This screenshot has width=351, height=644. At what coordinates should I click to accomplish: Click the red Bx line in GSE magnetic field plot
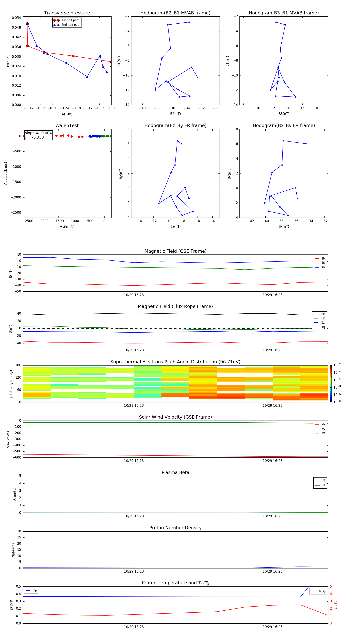tap(175, 284)
